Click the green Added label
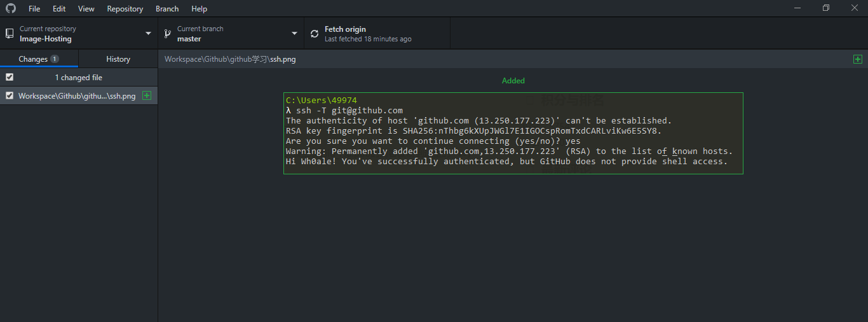 pos(513,81)
